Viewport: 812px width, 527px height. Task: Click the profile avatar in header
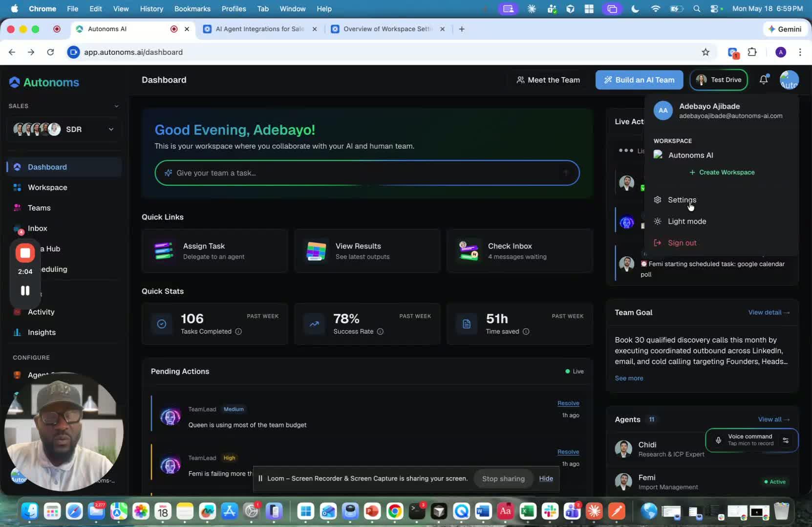[789, 80]
